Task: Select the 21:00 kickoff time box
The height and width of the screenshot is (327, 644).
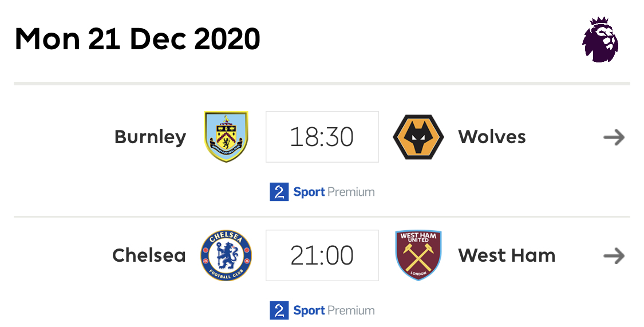Action: (x=322, y=255)
